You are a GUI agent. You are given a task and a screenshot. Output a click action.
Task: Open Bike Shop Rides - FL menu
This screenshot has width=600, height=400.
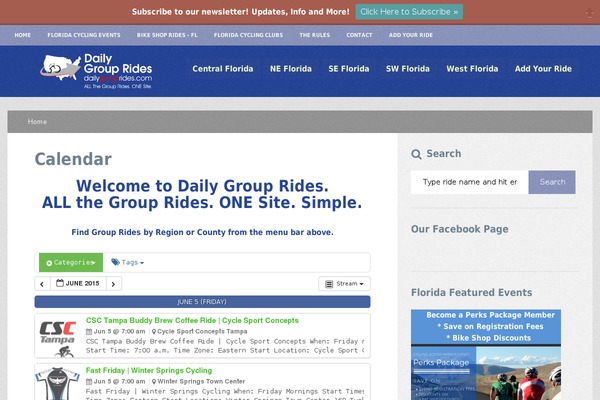[x=167, y=35]
